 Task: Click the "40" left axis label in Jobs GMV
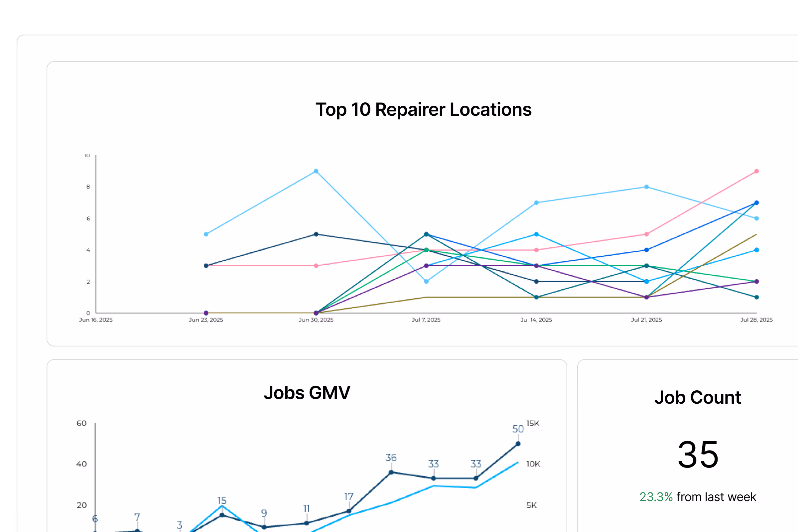81,464
